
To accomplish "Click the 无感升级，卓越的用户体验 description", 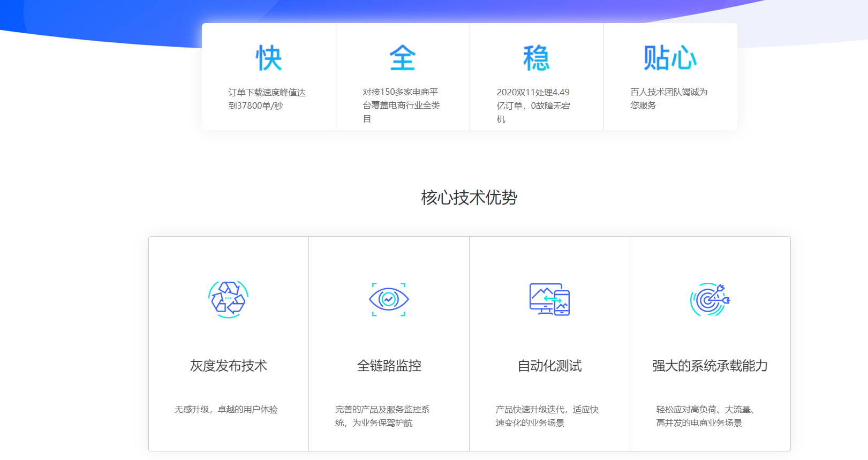I will point(226,410).
